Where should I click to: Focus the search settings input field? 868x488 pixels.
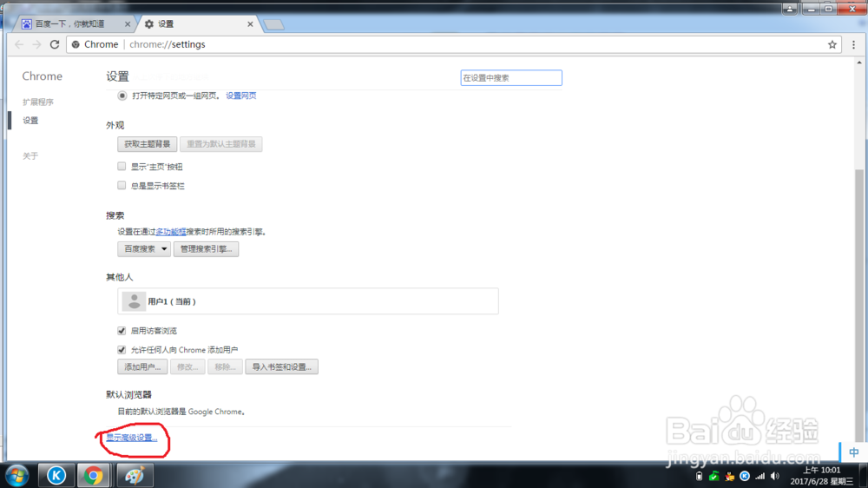click(x=511, y=78)
